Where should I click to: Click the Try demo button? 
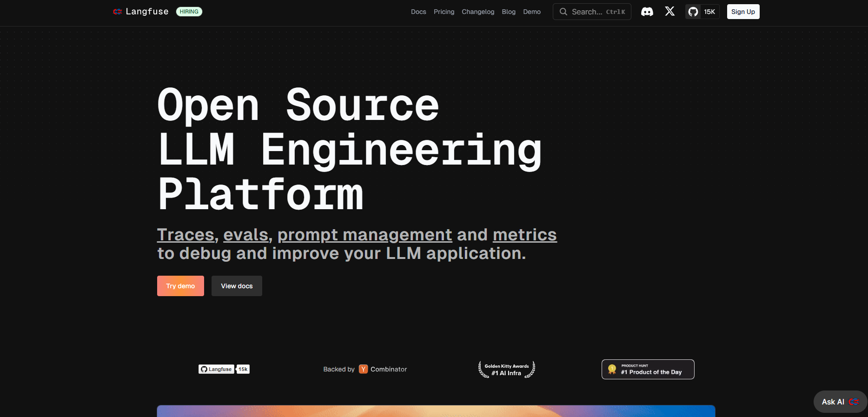click(180, 286)
